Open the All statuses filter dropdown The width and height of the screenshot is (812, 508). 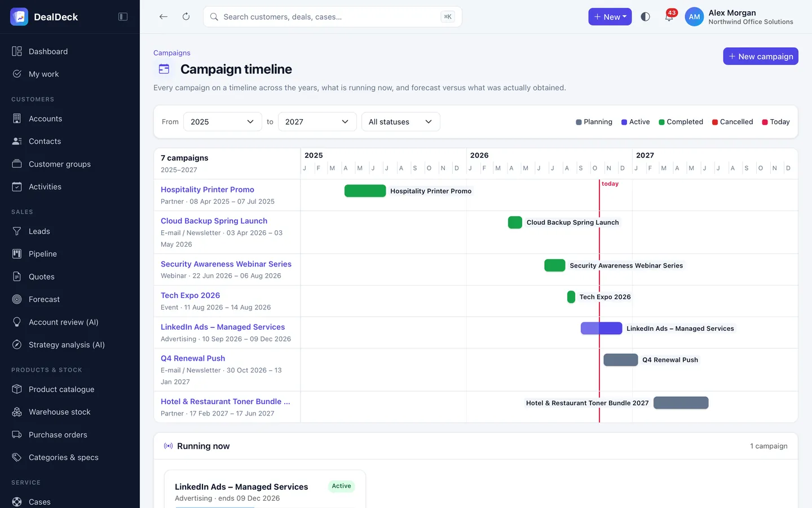[x=401, y=122]
